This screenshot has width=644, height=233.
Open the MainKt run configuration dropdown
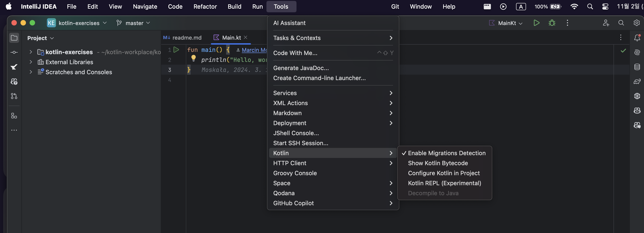point(506,23)
